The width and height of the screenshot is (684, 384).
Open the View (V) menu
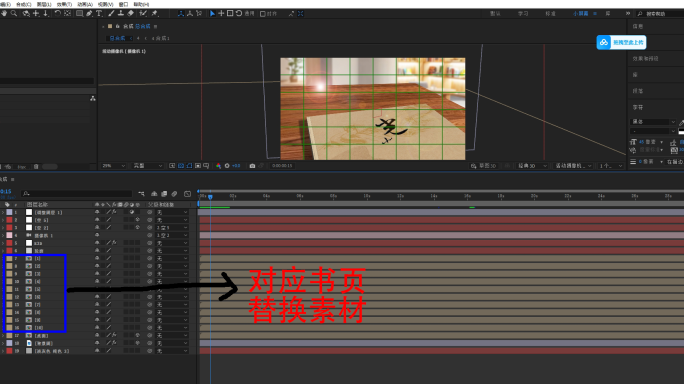pyautogui.click(x=105, y=4)
